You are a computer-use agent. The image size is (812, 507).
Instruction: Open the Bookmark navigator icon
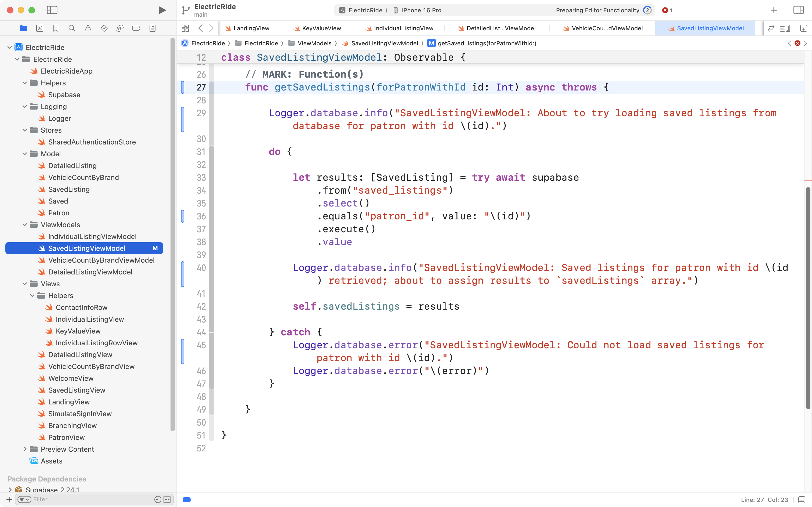coord(56,28)
